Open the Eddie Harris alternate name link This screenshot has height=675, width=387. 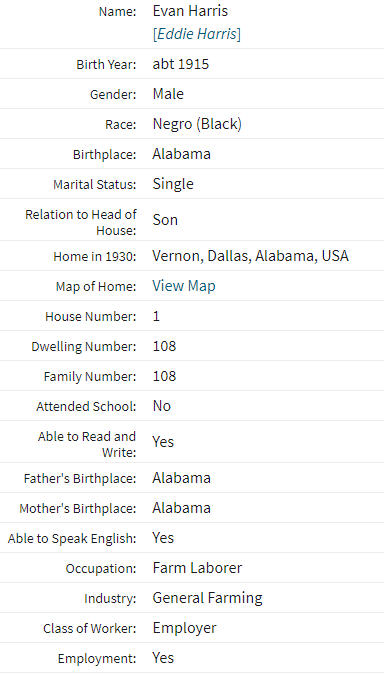[197, 34]
